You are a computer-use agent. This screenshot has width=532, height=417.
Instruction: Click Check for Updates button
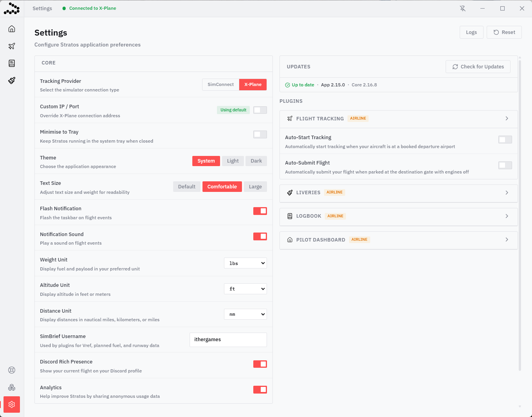(x=478, y=67)
